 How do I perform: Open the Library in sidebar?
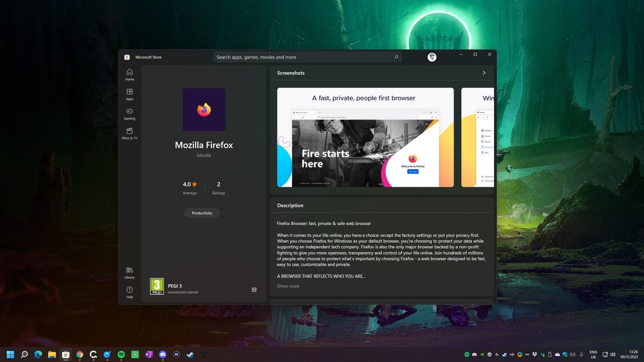tap(129, 272)
